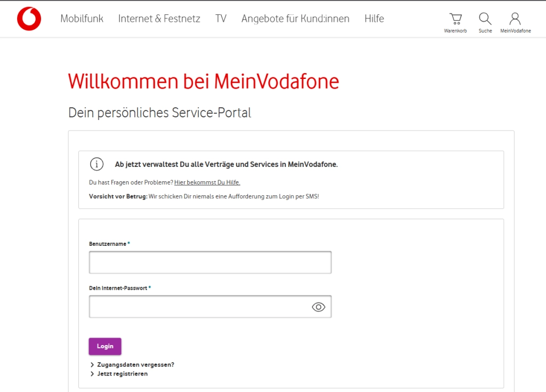Click the Vodafone logo icon
Image resolution: width=546 pixels, height=392 pixels.
tap(29, 19)
